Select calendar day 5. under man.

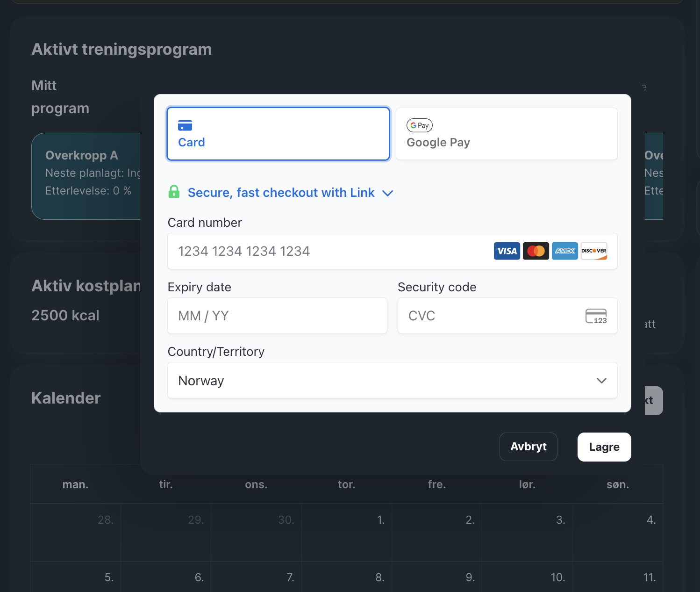coord(76,577)
